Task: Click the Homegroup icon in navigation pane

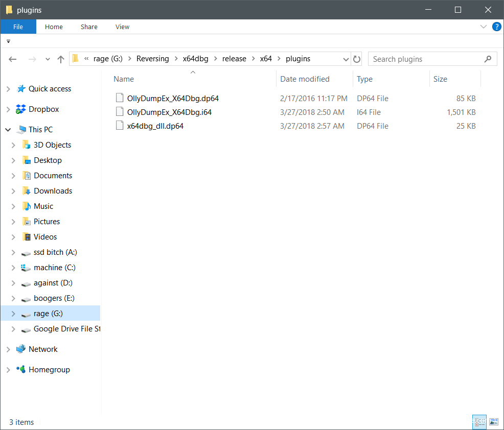Action: (21, 370)
